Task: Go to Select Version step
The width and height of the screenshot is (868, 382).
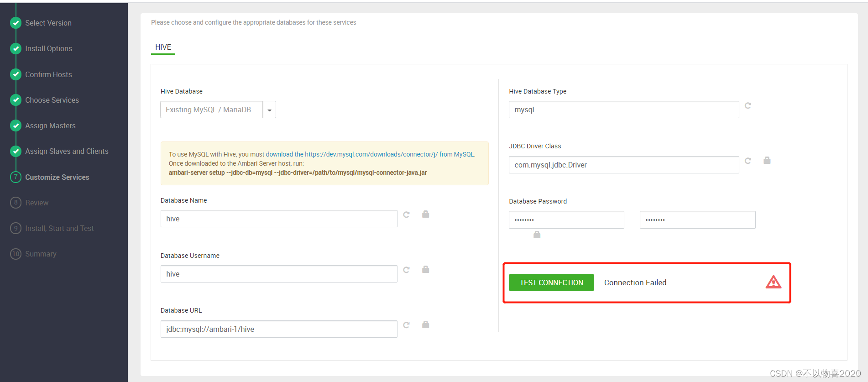Action: click(x=48, y=23)
